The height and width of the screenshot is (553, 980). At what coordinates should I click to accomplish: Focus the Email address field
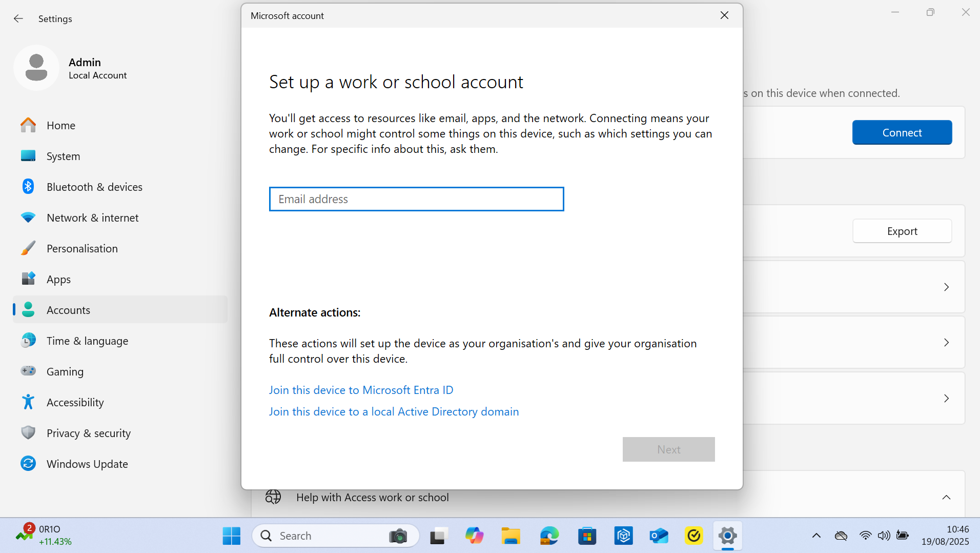[416, 199]
